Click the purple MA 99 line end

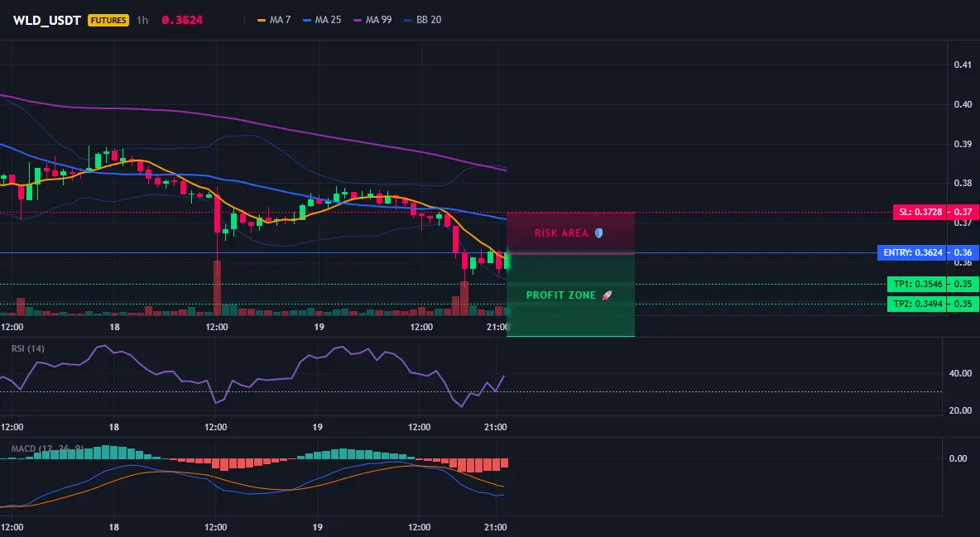(504, 170)
